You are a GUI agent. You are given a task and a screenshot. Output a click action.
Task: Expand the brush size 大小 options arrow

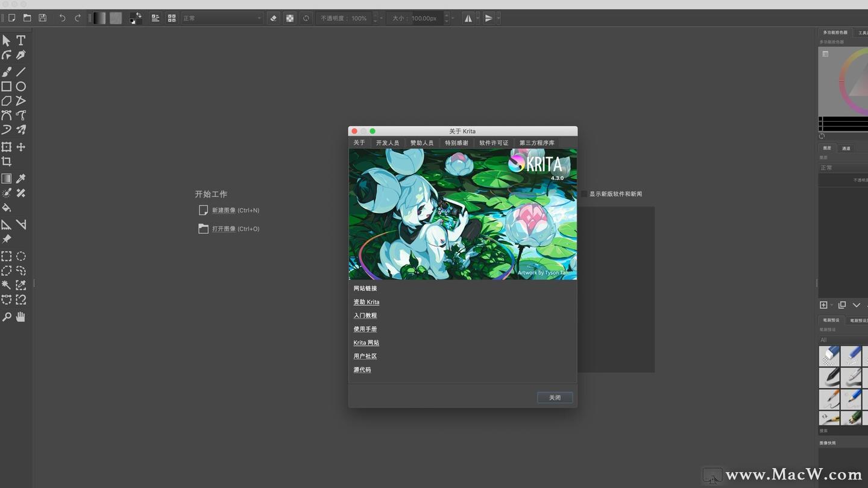pyautogui.click(x=453, y=18)
